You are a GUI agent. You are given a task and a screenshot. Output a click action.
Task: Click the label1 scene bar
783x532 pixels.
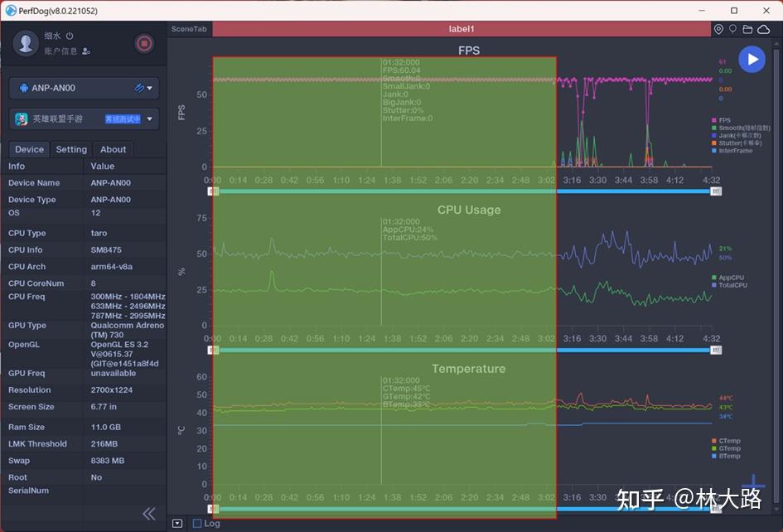point(462,29)
